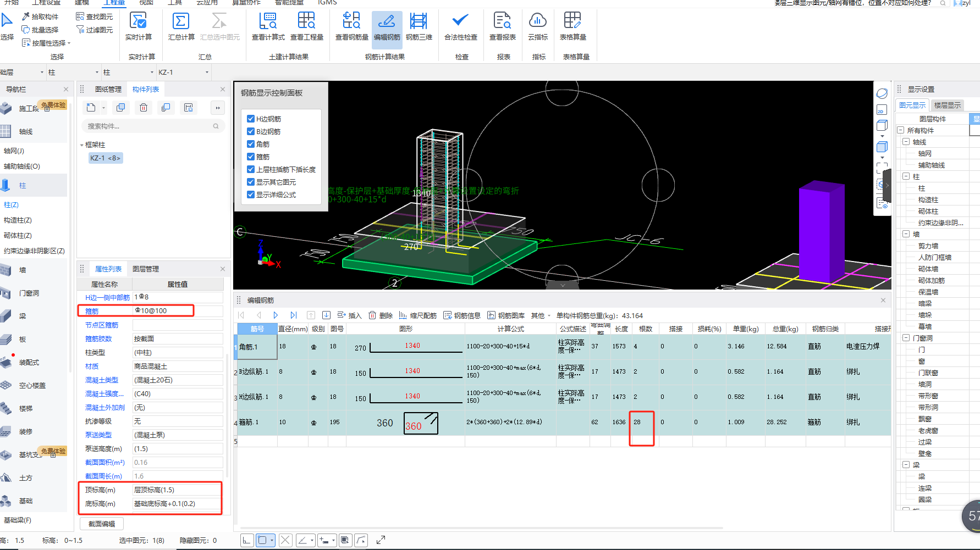This screenshot has height=550, width=980.
Task: Collapse 框架柱 tree node
Action: [82, 145]
